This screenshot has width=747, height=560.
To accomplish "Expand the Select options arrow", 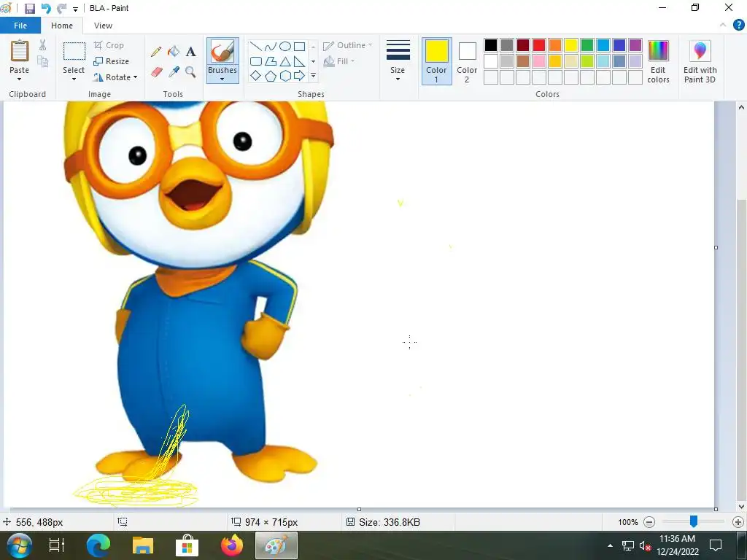I will click(x=74, y=79).
